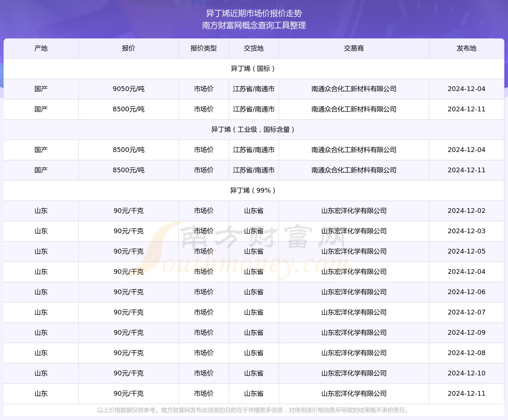This screenshot has height=420, width=508.
Task: Click 90元/千克 in the 2024-12-08 row
Action: click(128, 353)
